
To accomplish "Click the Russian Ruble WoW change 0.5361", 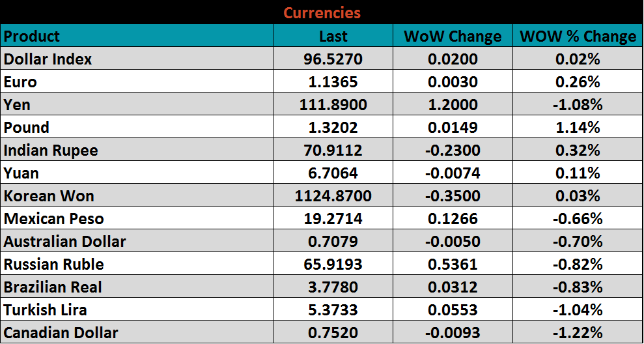I will pos(453,265).
